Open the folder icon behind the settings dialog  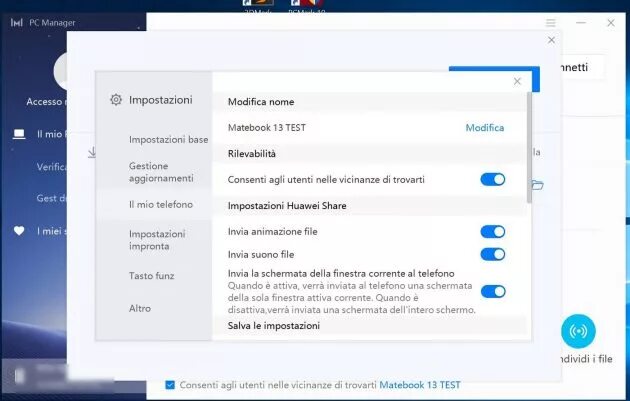[538, 185]
